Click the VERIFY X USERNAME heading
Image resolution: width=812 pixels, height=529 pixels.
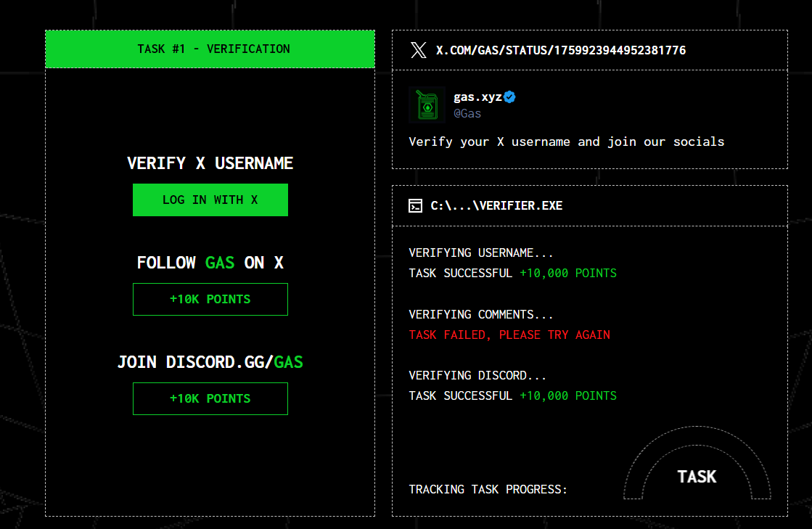coord(210,163)
